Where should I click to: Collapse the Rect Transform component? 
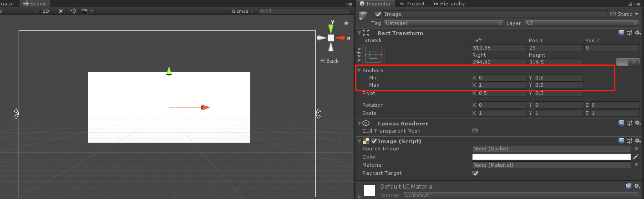tap(360, 33)
